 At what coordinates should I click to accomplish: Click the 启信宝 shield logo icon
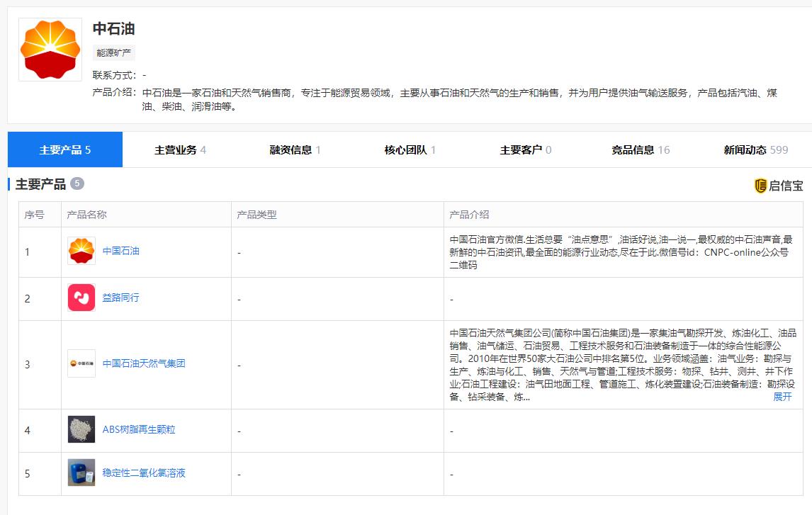click(x=760, y=186)
